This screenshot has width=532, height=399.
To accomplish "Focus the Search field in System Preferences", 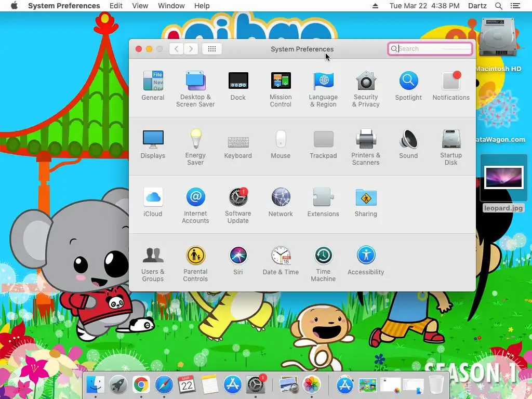I will point(430,49).
